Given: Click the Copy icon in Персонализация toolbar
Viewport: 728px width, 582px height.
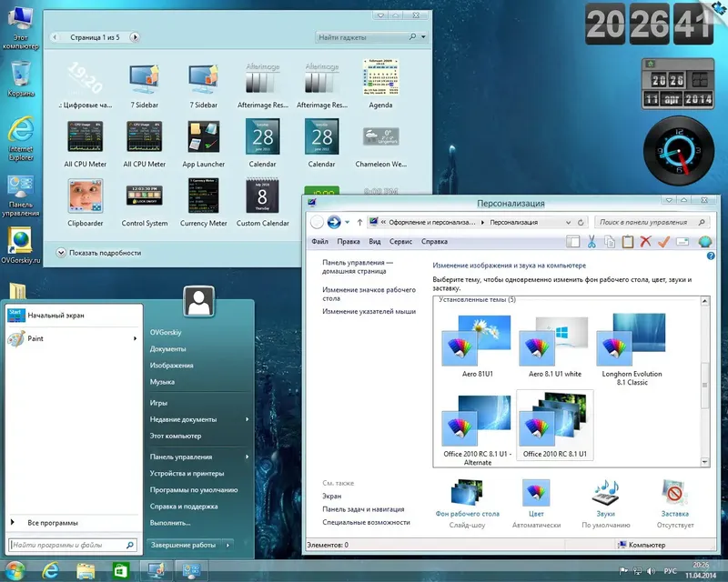Looking at the screenshot, I should pos(609,241).
